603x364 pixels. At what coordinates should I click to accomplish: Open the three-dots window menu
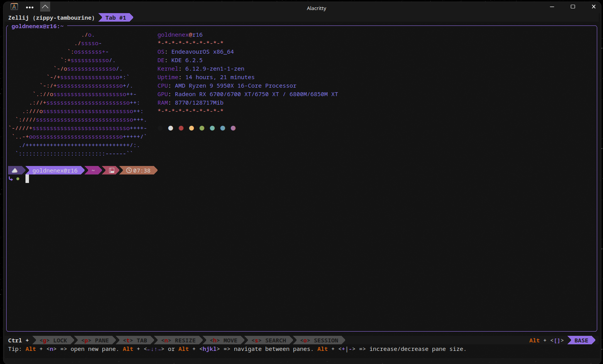point(30,7)
